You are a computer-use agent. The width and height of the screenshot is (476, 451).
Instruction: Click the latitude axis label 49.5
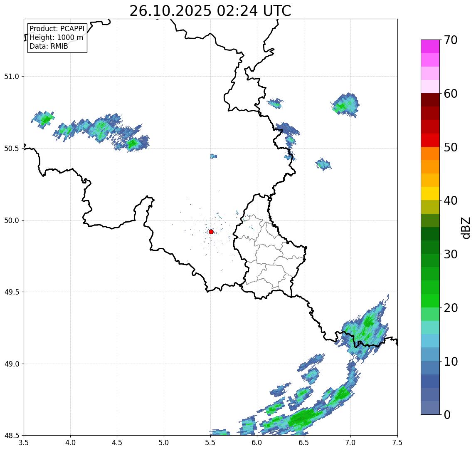[12, 292]
